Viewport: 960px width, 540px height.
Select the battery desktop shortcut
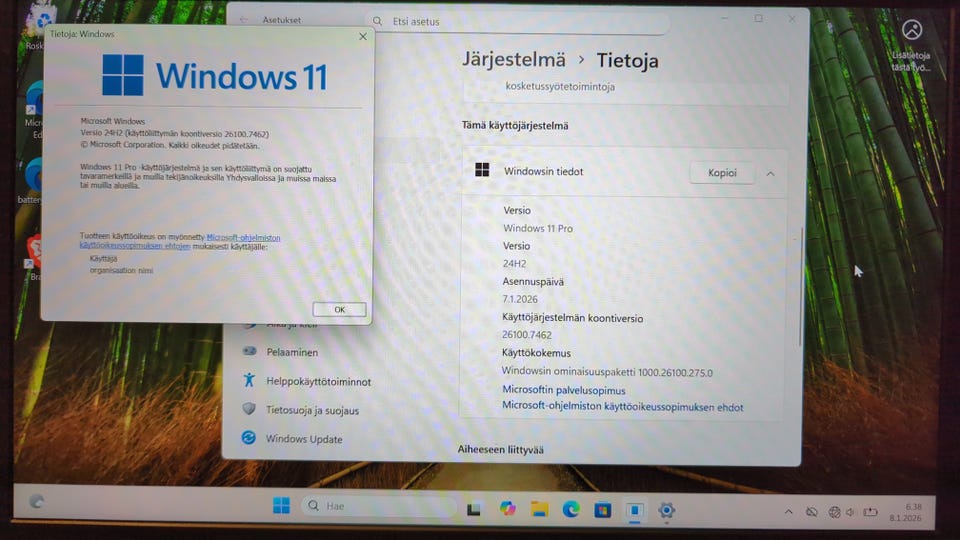pyautogui.click(x=31, y=181)
